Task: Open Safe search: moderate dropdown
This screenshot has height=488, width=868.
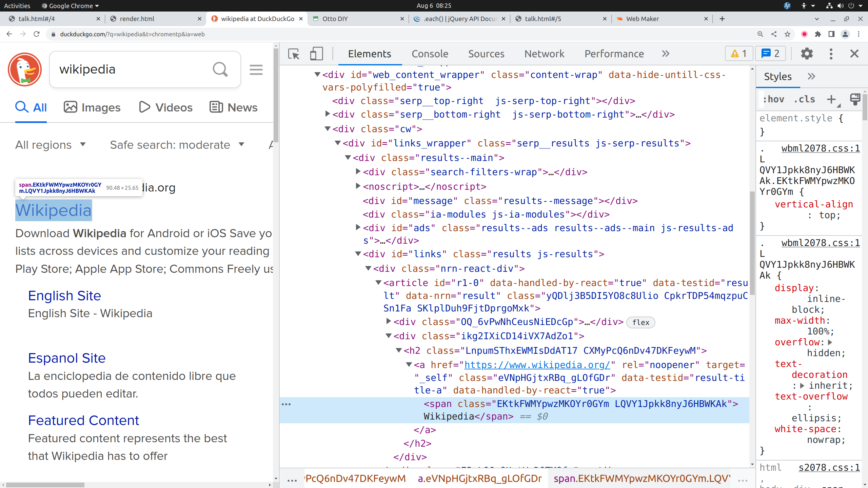Action: pos(177,145)
